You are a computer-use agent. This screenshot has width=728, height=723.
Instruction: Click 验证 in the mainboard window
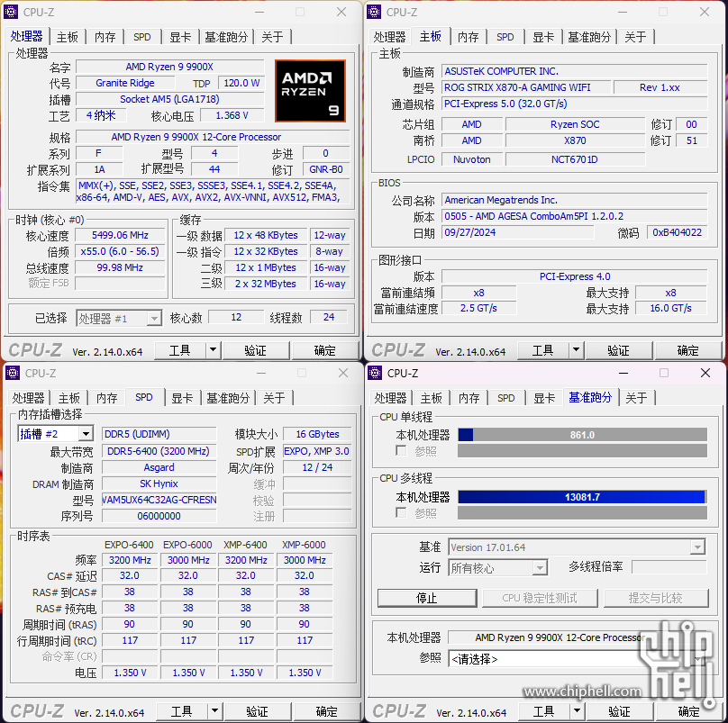coord(619,350)
